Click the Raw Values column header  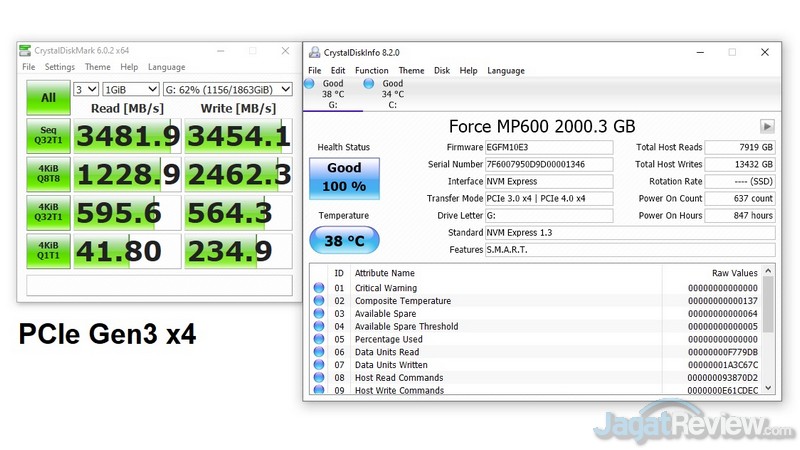pyautogui.click(x=734, y=273)
